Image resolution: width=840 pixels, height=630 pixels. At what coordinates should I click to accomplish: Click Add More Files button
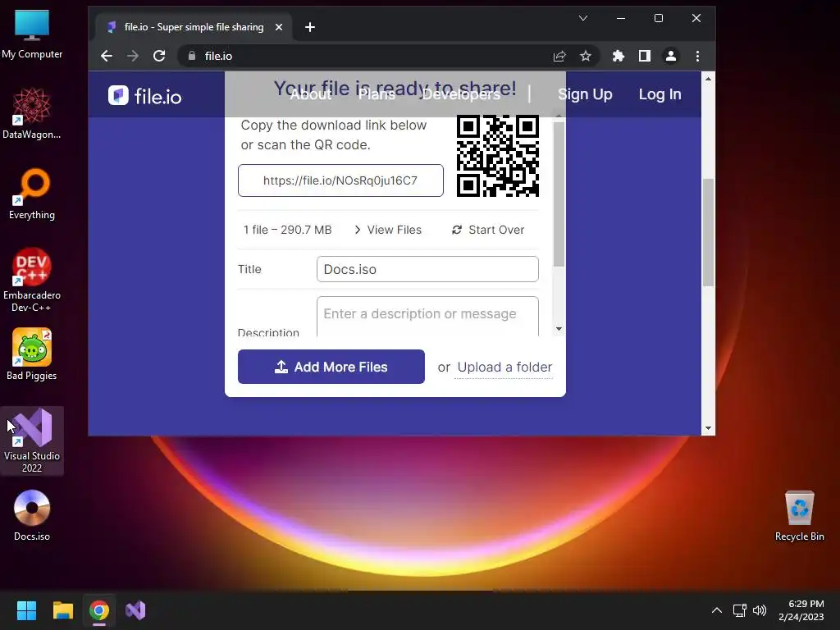(331, 367)
